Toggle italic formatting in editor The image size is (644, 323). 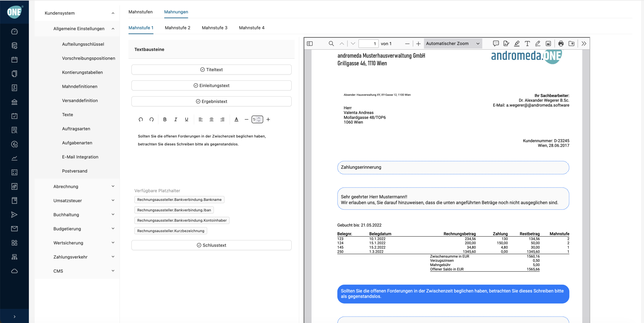coord(176,119)
